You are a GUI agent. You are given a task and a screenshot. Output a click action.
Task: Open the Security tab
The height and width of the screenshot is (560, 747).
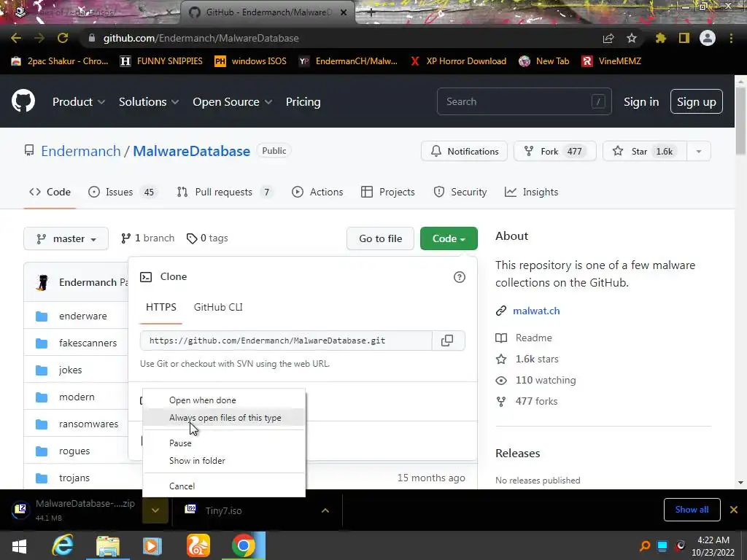coord(460,192)
